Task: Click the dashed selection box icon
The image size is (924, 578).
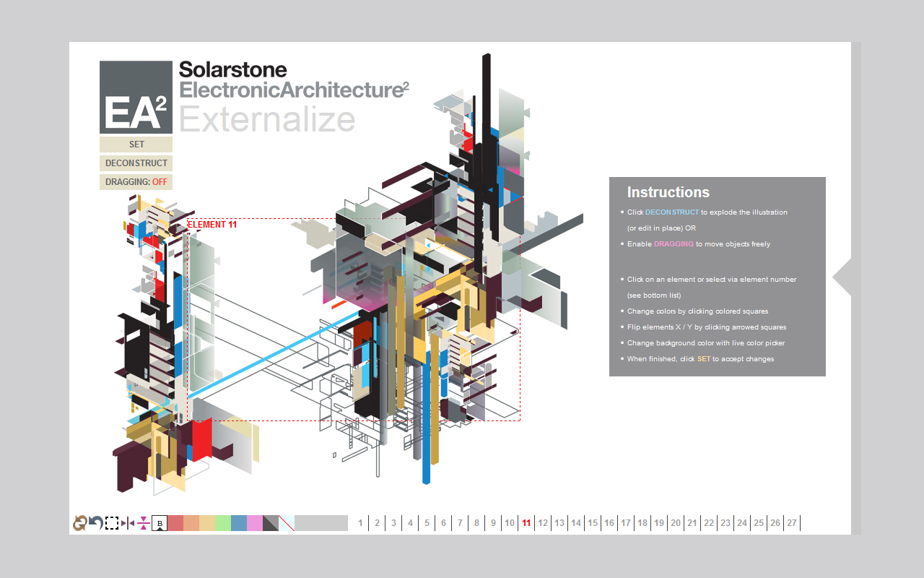Action: 112,523
